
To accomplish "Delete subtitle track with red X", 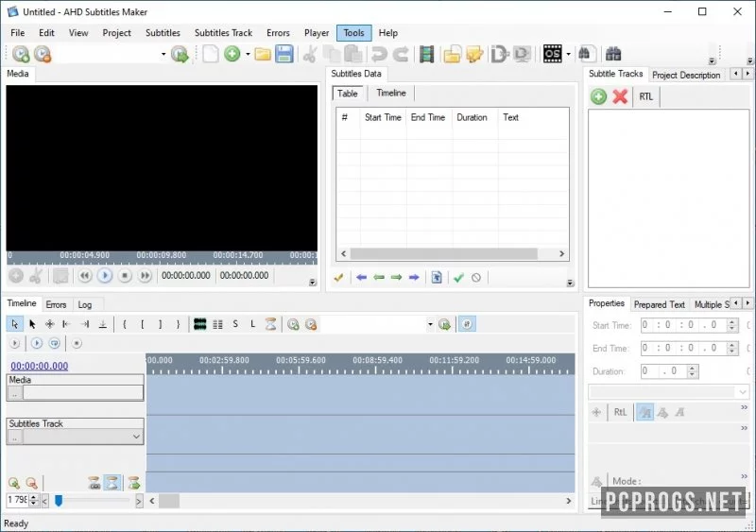I will (x=620, y=96).
